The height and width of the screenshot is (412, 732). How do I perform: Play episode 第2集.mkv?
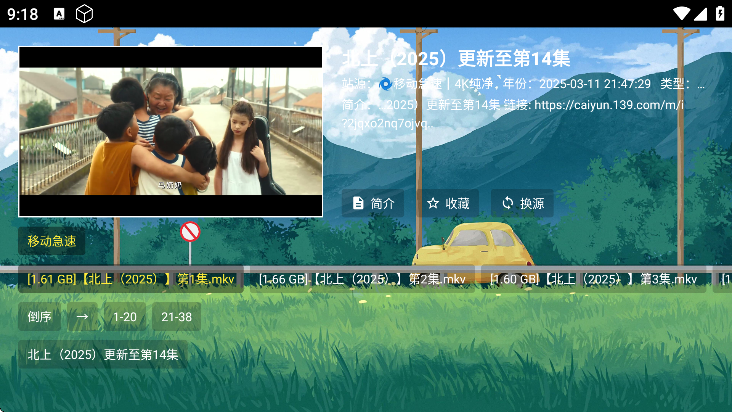pyautogui.click(x=362, y=279)
